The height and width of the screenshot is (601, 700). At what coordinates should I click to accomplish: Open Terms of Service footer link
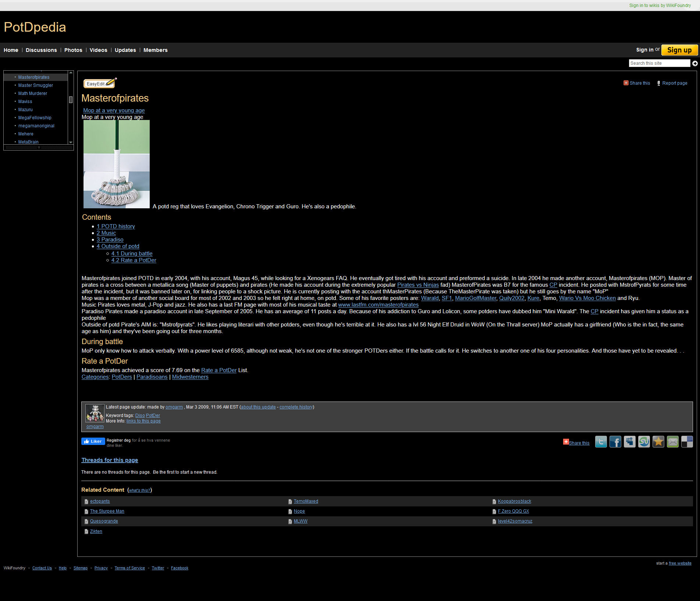(130, 568)
